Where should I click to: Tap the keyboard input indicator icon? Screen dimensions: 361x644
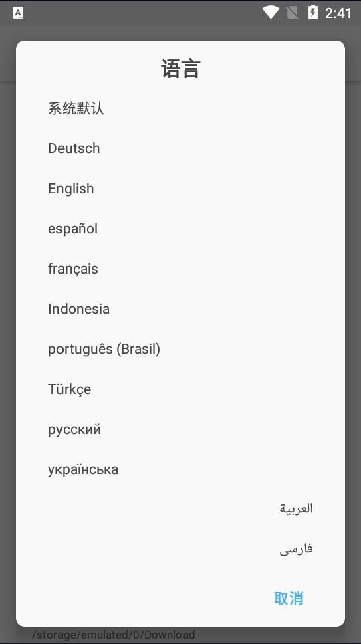[18, 13]
